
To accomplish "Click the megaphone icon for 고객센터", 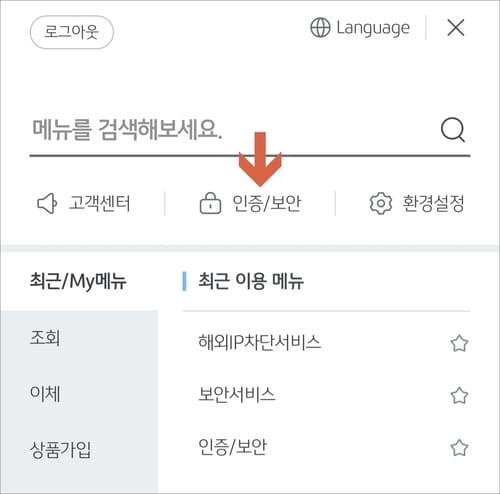I will 47,203.
